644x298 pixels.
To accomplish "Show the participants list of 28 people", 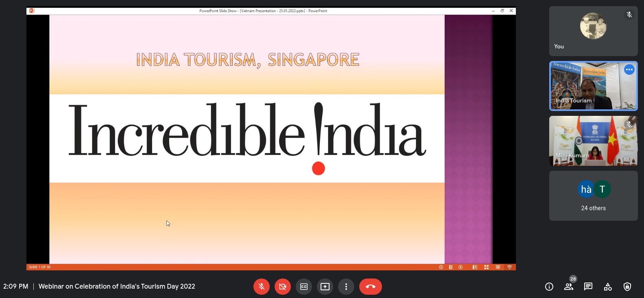I will point(569,287).
